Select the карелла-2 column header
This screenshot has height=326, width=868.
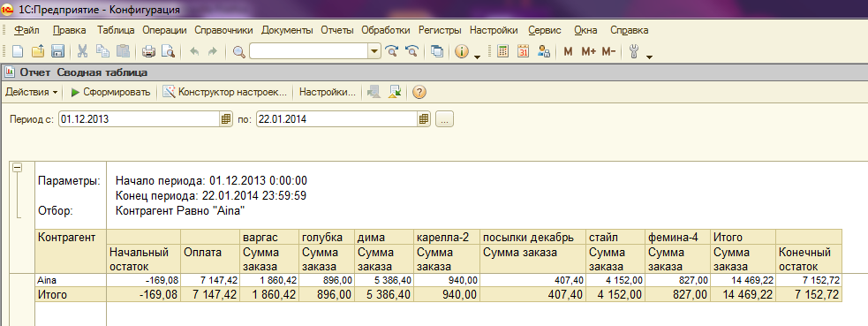[446, 238]
